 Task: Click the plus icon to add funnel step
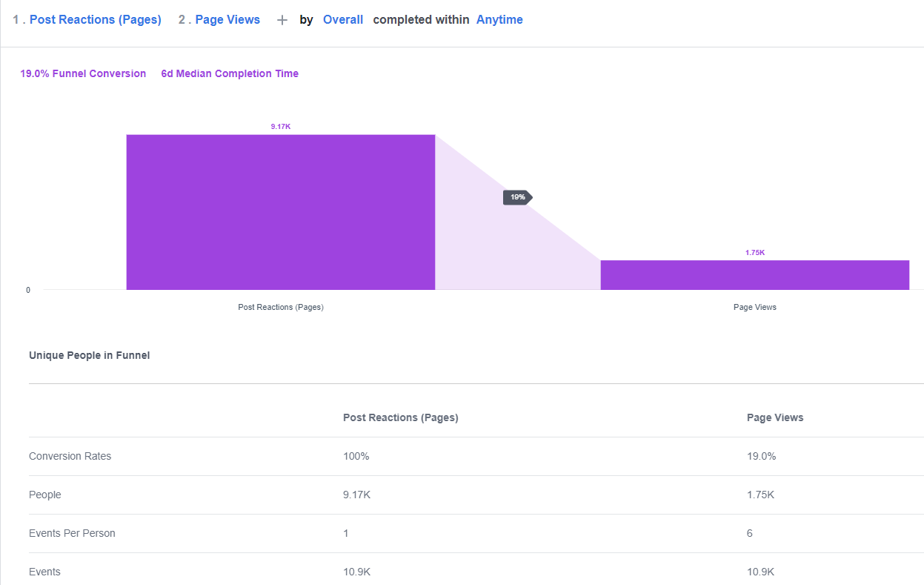pyautogui.click(x=282, y=20)
